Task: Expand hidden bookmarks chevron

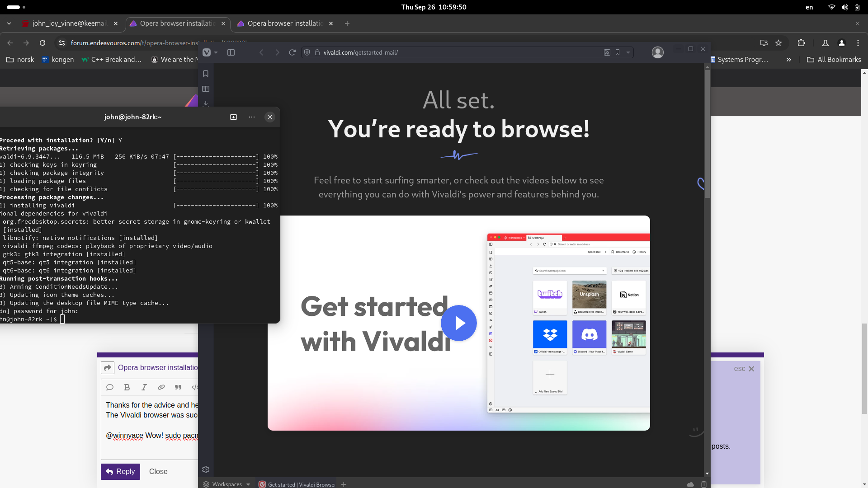Action: coord(789,60)
